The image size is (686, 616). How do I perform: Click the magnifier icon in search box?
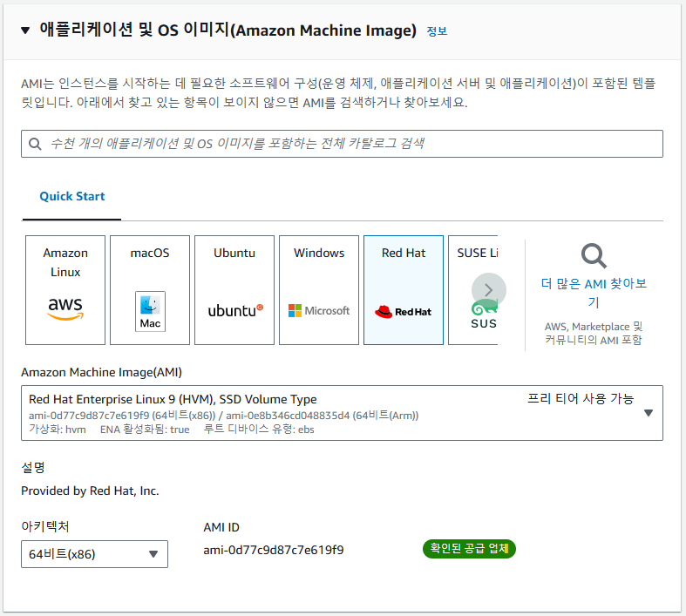tap(35, 144)
